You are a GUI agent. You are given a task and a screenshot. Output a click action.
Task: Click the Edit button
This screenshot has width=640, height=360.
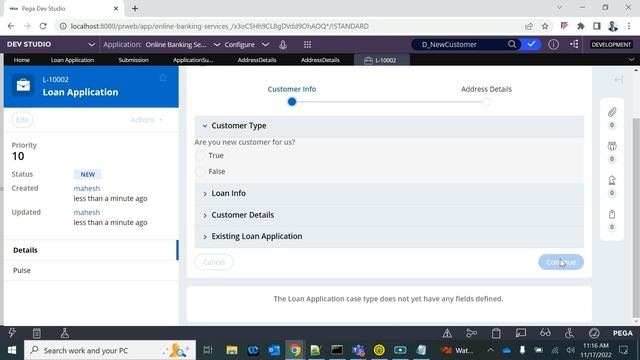22,120
